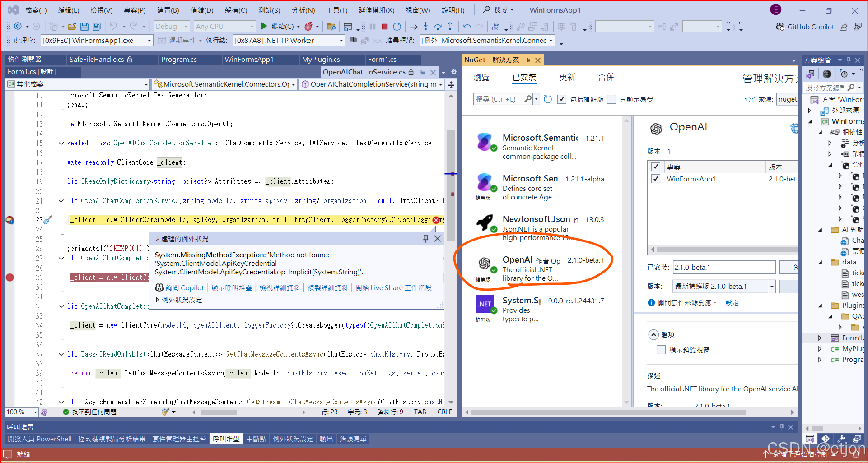
Task: Open the 工具(T) menu
Action: 337,10
